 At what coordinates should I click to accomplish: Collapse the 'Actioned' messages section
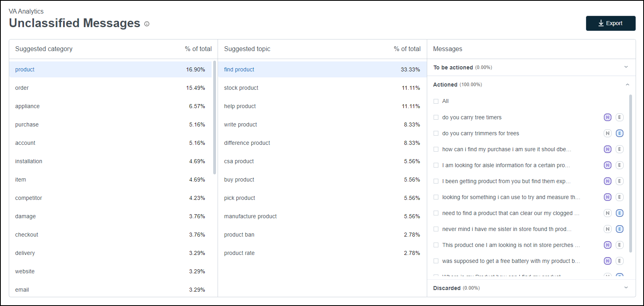click(x=627, y=85)
